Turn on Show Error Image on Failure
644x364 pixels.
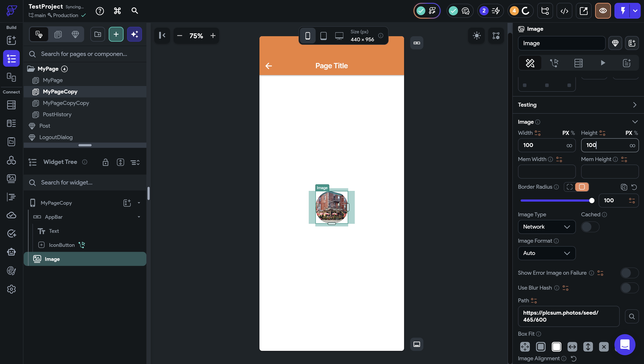tap(629, 273)
